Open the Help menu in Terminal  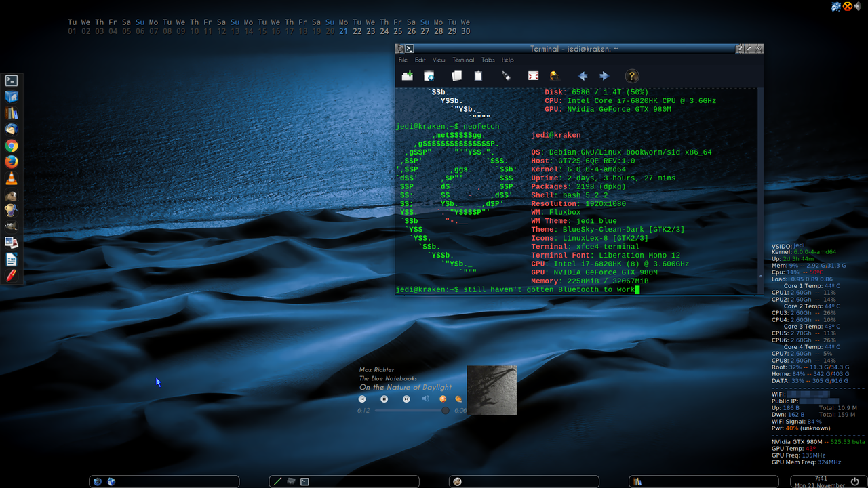click(x=508, y=60)
